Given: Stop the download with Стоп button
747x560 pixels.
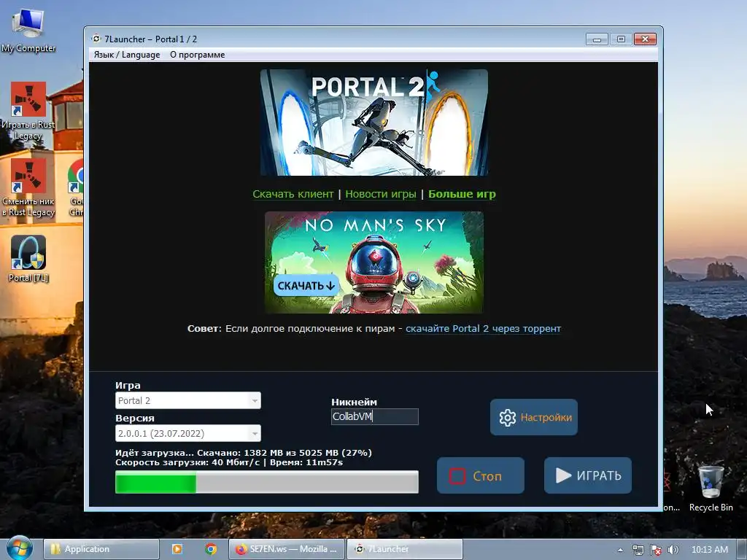Looking at the screenshot, I should point(481,475).
